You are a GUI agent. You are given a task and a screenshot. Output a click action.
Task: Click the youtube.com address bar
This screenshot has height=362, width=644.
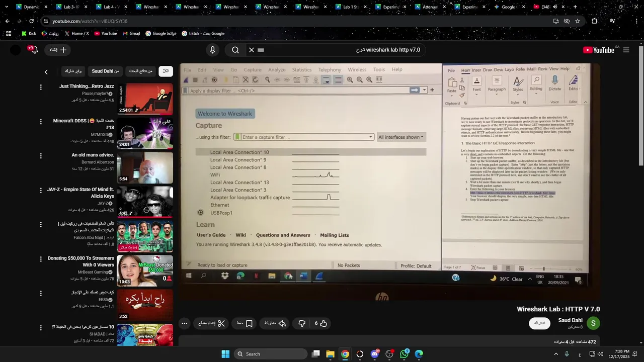(297, 21)
